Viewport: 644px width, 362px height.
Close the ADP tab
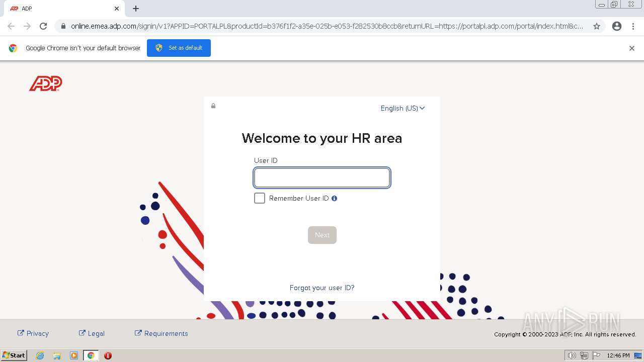click(117, 9)
